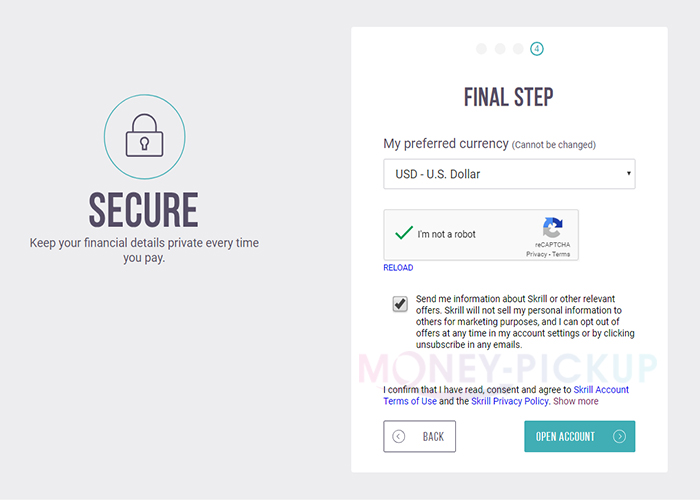The height and width of the screenshot is (500, 700).
Task: Select the third step progress dot
Action: [x=518, y=48]
